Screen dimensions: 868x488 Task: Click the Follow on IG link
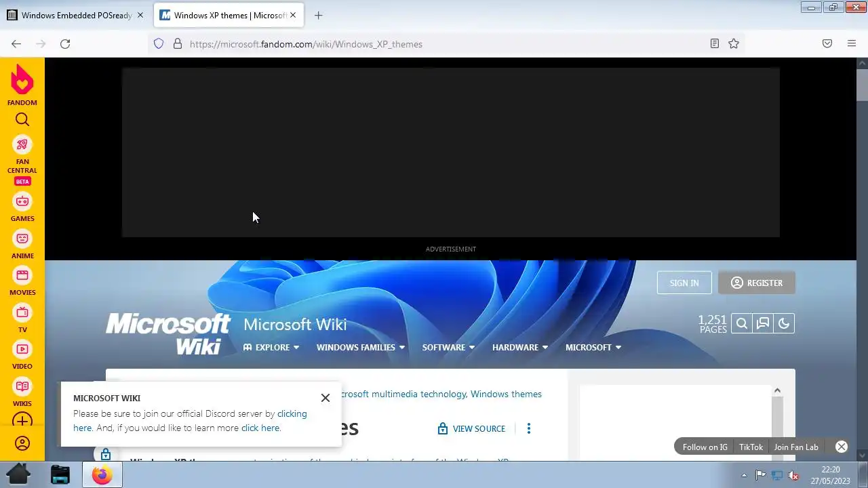coord(705,447)
